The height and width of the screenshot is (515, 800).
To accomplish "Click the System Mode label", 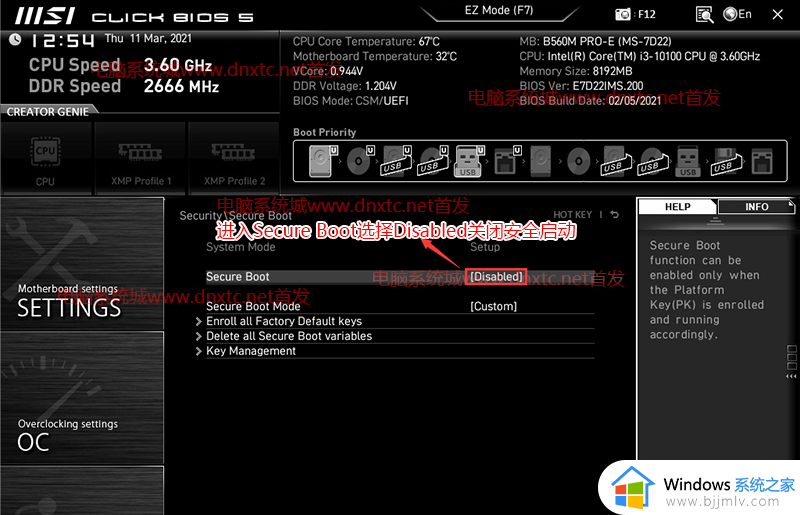I will pos(241,247).
